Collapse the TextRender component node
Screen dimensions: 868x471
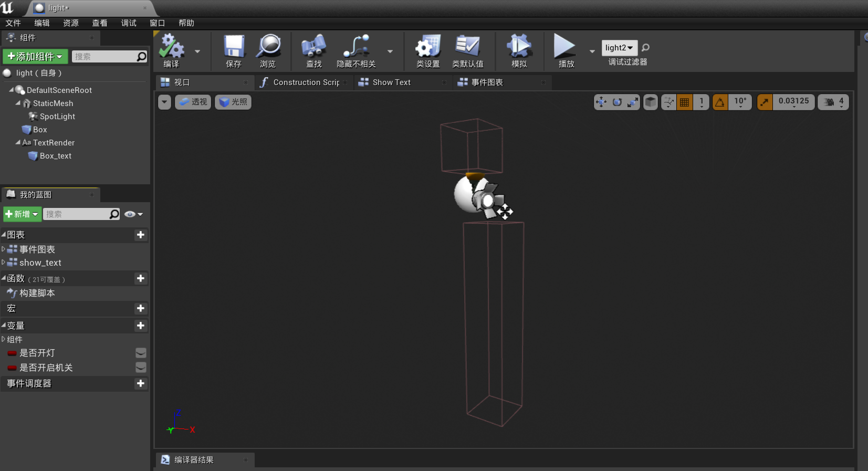pyautogui.click(x=18, y=143)
